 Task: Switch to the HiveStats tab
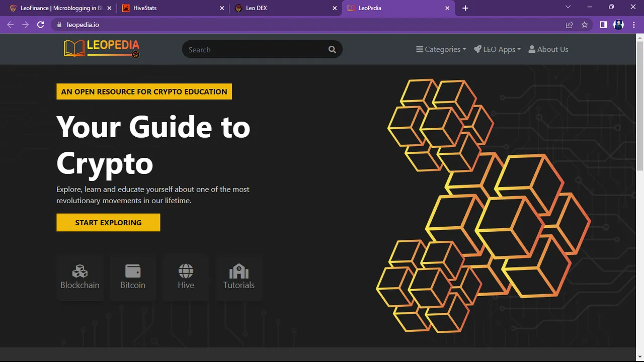point(173,8)
